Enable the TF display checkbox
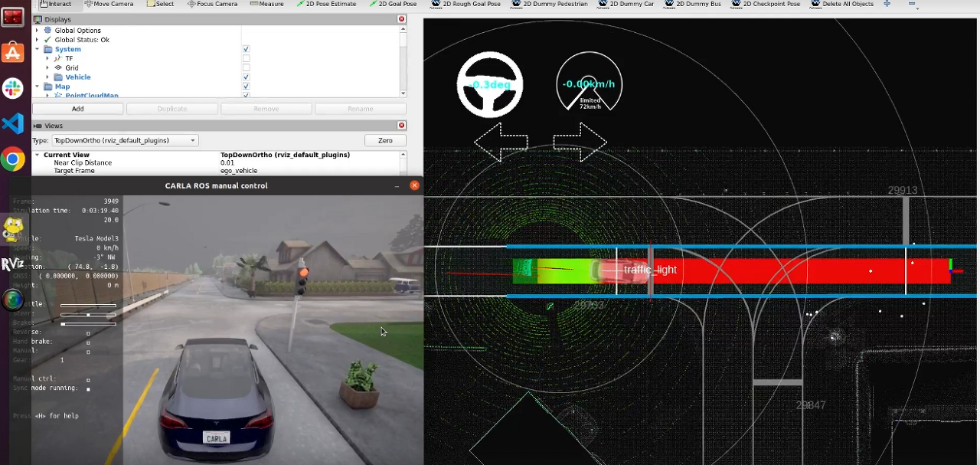Screen dimensions: 980x465 [x=246, y=58]
